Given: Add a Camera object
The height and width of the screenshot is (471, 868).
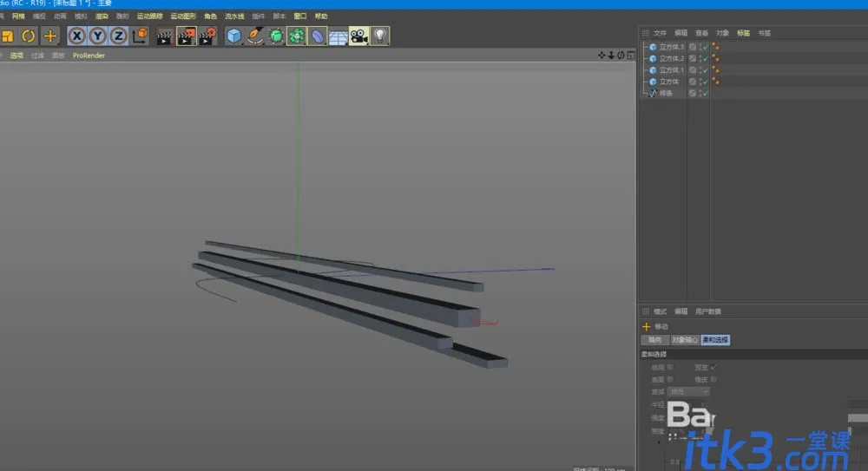Looking at the screenshot, I should point(358,36).
